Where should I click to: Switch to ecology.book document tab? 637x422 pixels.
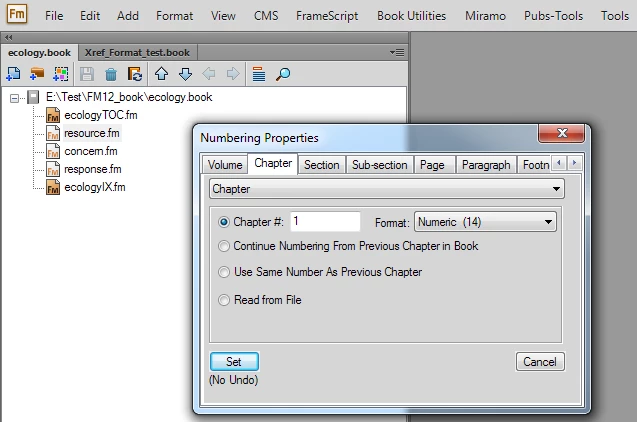39,53
